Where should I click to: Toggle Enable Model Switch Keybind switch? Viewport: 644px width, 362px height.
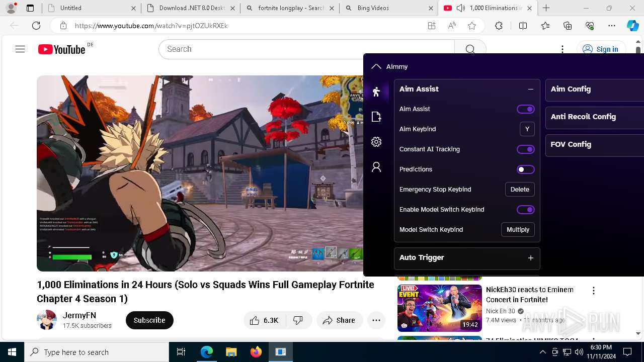click(526, 210)
